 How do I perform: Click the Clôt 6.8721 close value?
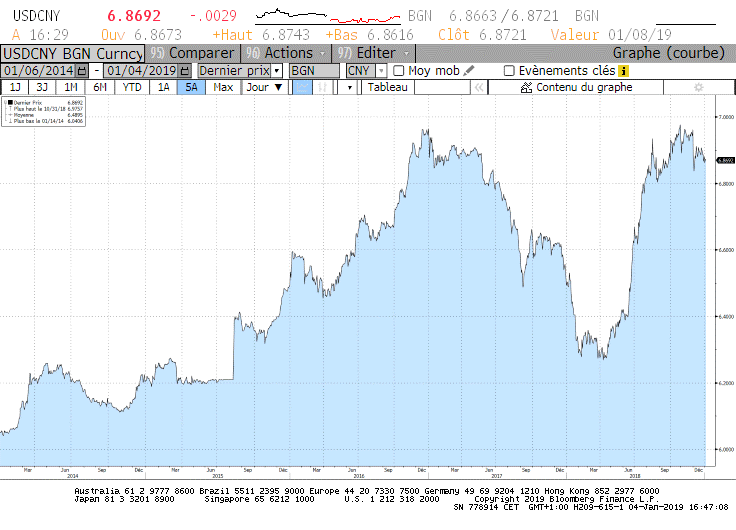[x=482, y=35]
